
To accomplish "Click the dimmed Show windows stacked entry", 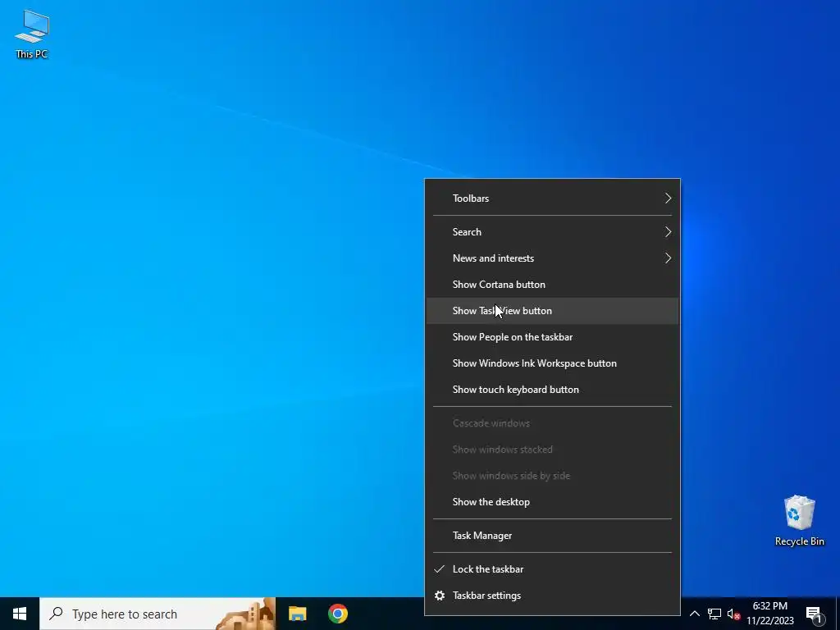I will 552,450.
